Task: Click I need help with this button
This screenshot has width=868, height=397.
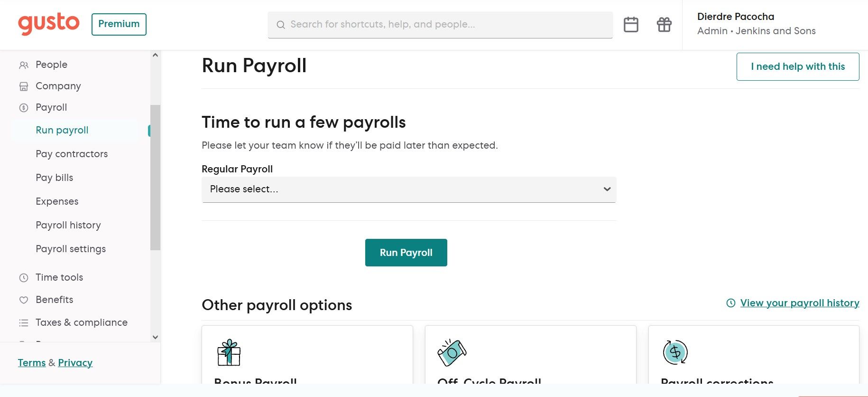Action: (x=798, y=66)
